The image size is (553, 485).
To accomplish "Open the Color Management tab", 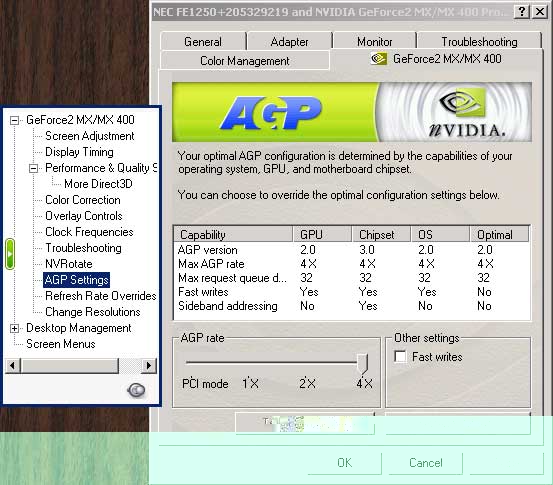I will pos(245,61).
